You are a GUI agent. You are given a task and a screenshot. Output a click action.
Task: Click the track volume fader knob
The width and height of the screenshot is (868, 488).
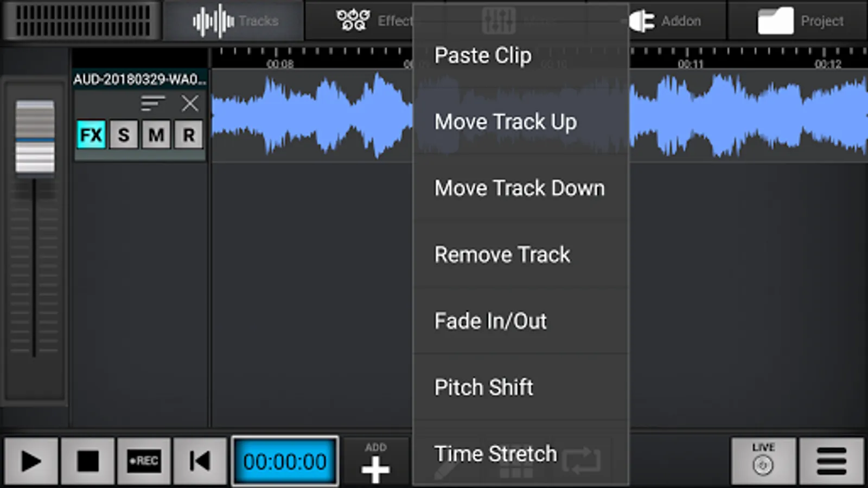[x=35, y=137]
